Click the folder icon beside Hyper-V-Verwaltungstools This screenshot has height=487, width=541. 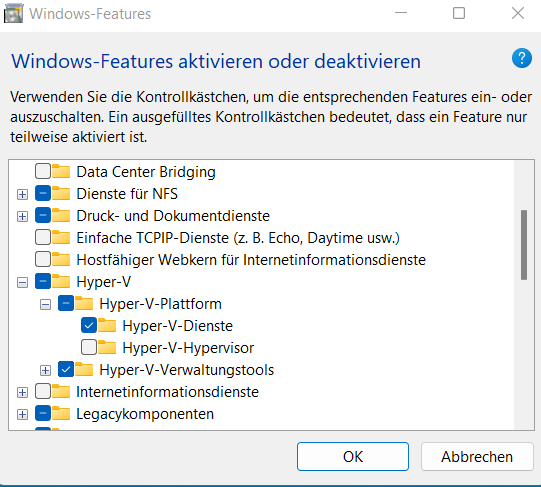[84, 369]
